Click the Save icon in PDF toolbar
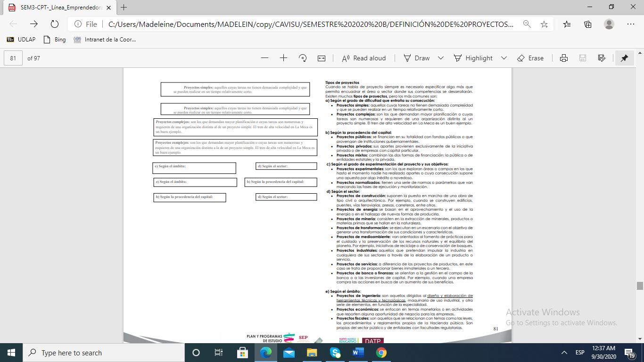 click(583, 58)
